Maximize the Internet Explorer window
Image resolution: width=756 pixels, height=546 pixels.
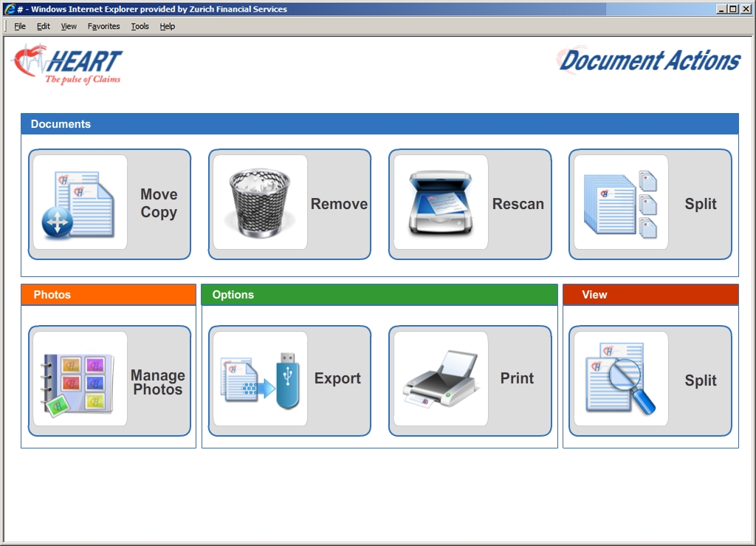[733, 9]
